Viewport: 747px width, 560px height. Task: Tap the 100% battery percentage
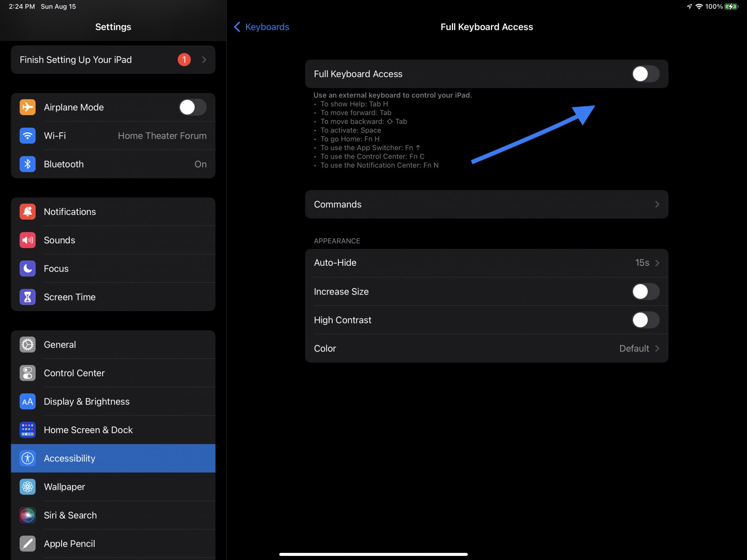[714, 6]
